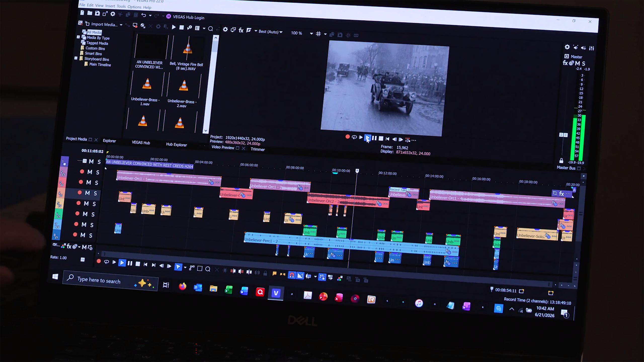Screen dimensions: 644x362
Task: Click the Open project folder icon
Action: tap(90, 13)
